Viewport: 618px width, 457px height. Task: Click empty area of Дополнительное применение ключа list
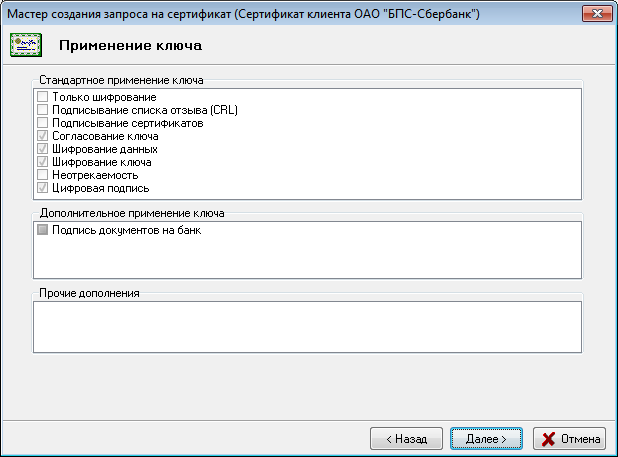(306, 258)
